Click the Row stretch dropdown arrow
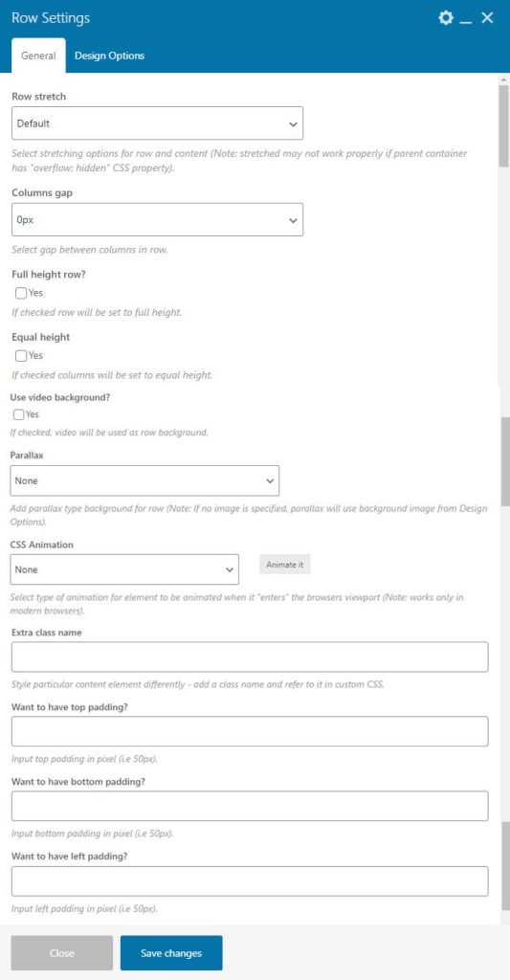Image resolution: width=510 pixels, height=980 pixels. [293, 123]
